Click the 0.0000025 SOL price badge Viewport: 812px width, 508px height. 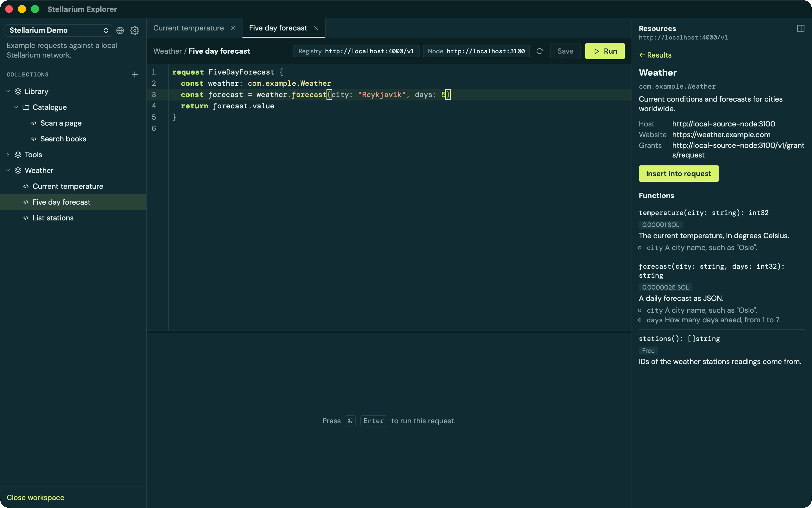[x=665, y=287]
